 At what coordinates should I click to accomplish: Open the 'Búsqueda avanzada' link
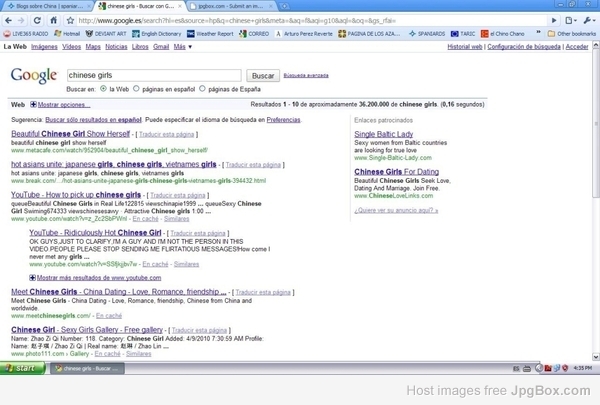click(x=307, y=75)
